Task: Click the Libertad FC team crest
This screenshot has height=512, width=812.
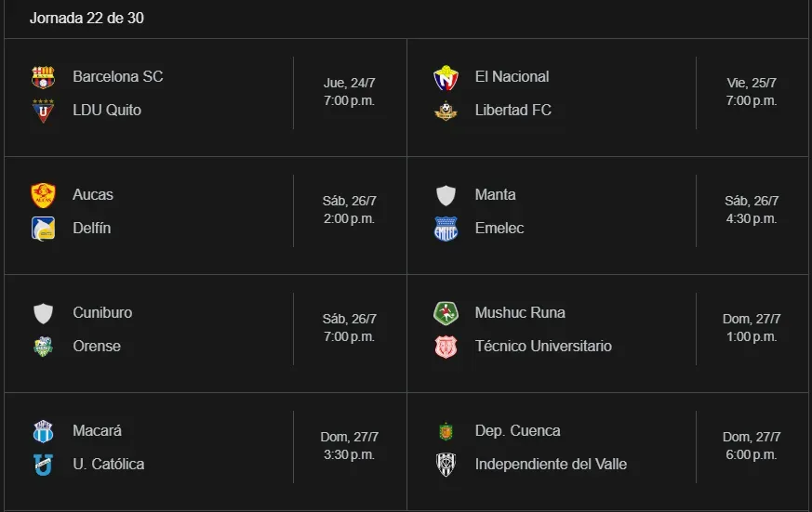Action: click(446, 111)
